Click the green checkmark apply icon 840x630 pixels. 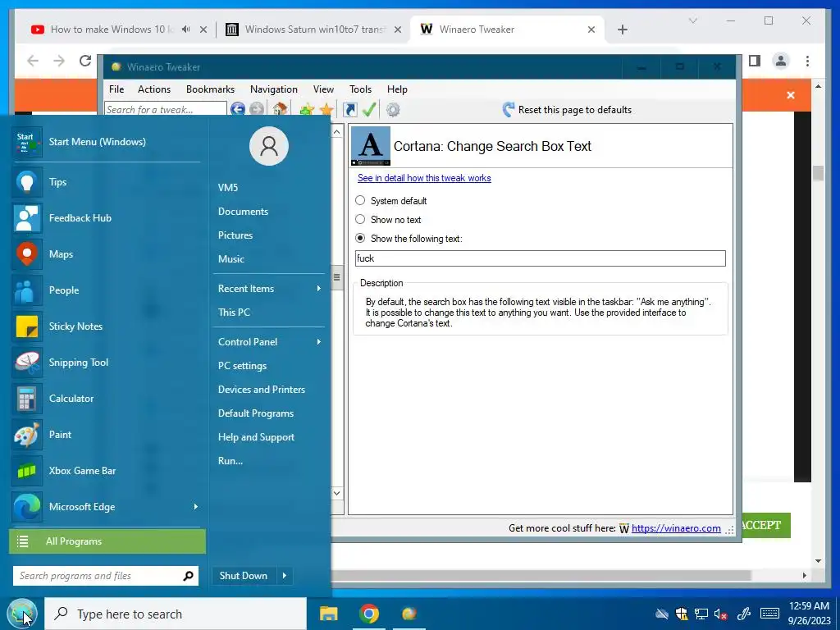[369, 109]
